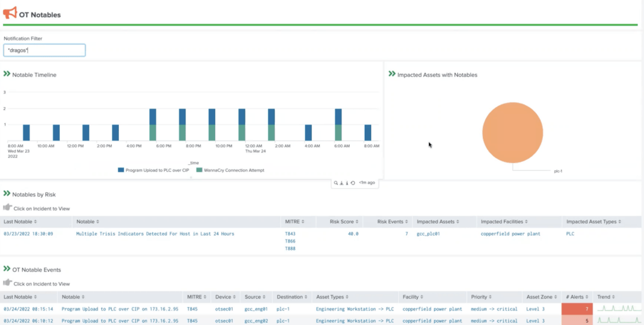Image resolution: width=644 pixels, height=325 pixels.
Task: Click the Impacted Assets double-arrow icon
Action: (392, 74)
